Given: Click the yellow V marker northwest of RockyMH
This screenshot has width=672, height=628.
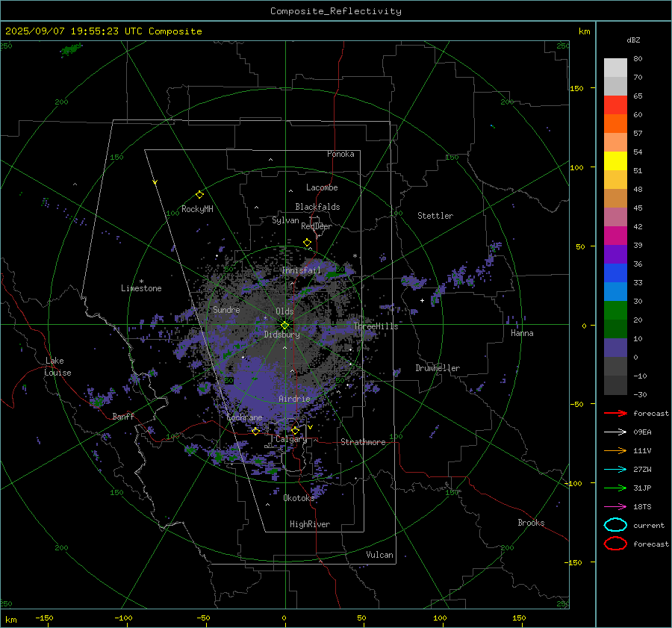Looking at the screenshot, I should pyautogui.click(x=155, y=182).
